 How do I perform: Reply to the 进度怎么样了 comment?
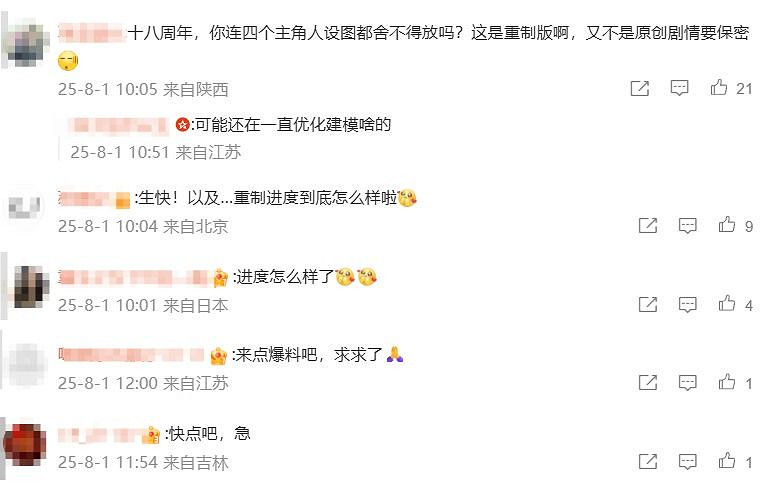[x=687, y=305]
